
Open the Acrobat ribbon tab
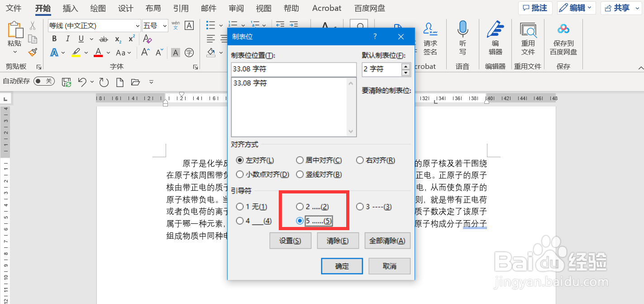click(x=327, y=8)
